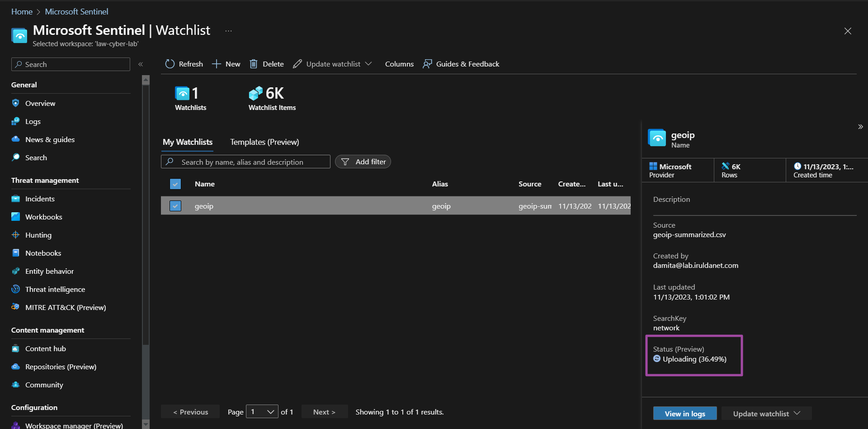This screenshot has height=429, width=868.
Task: Collapse the details pane with double chevron
Action: point(860,127)
